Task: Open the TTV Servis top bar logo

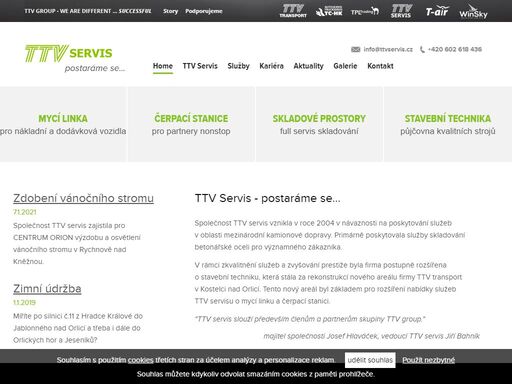Action: pyautogui.click(x=401, y=11)
